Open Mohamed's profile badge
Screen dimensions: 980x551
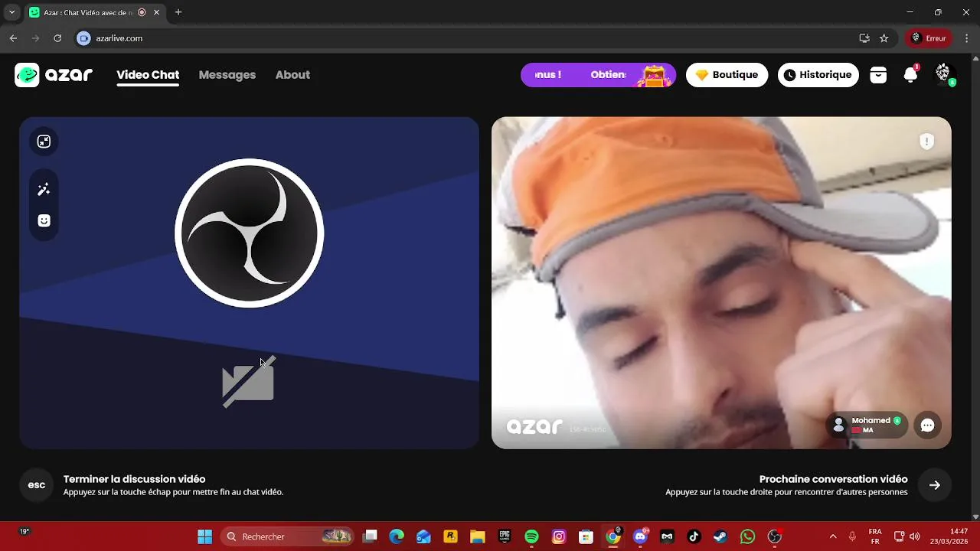pos(867,425)
